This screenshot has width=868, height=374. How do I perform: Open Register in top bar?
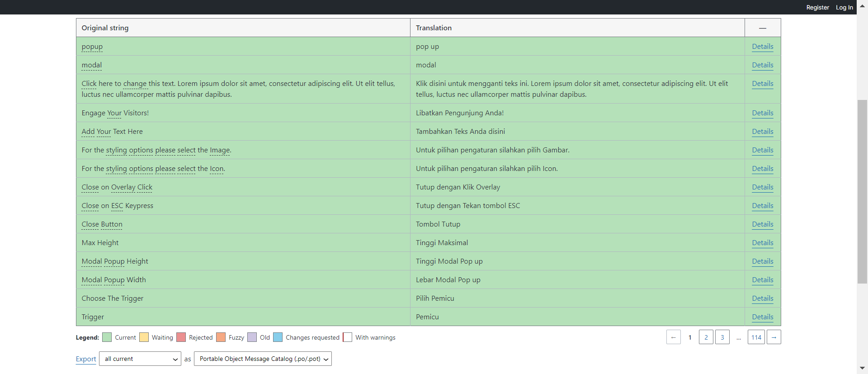(817, 7)
